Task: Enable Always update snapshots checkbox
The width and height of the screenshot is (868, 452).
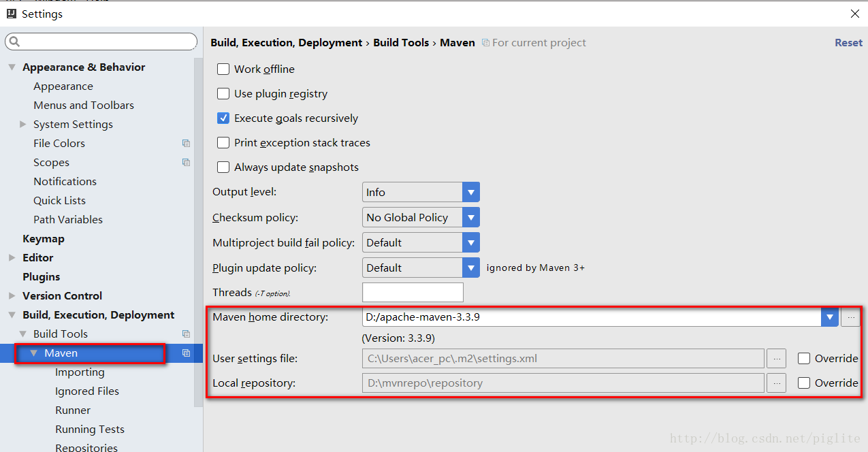Action: coord(223,167)
